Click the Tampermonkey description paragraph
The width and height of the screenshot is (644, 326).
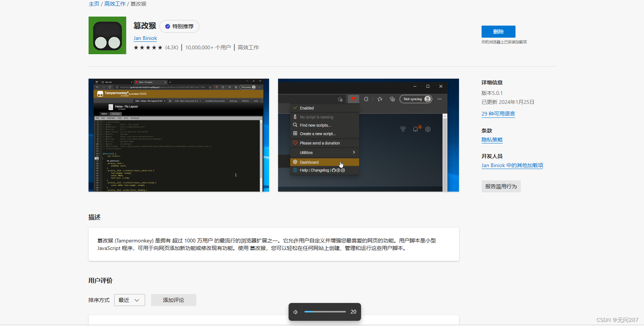(x=267, y=244)
